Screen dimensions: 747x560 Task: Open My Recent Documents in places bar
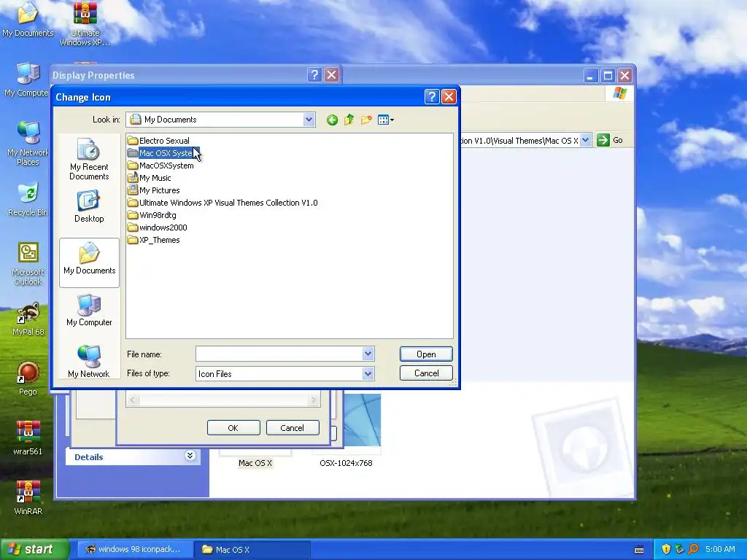89,159
